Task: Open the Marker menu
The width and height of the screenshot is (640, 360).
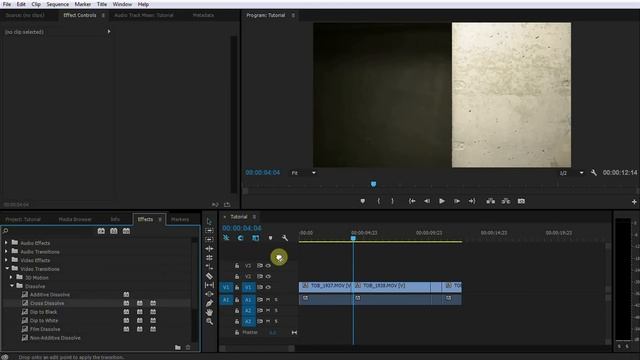Action: (82, 4)
